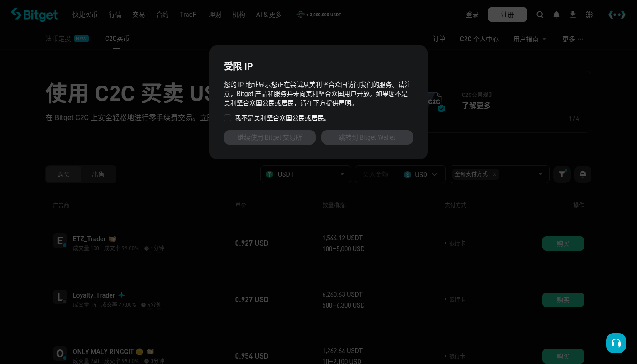This screenshot has height=364, width=637.
Task: Switch to the 出售 tab
Action: pos(98,174)
